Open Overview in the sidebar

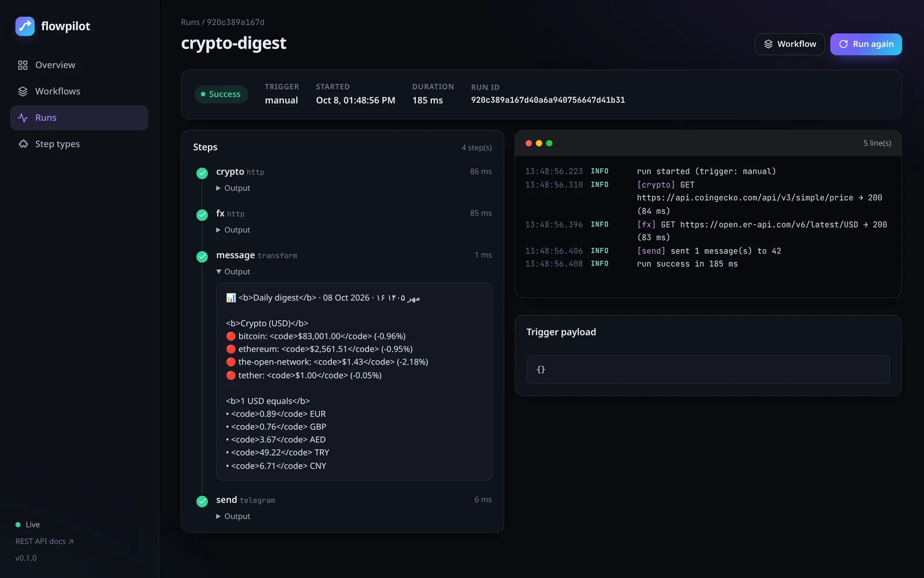pos(79,65)
